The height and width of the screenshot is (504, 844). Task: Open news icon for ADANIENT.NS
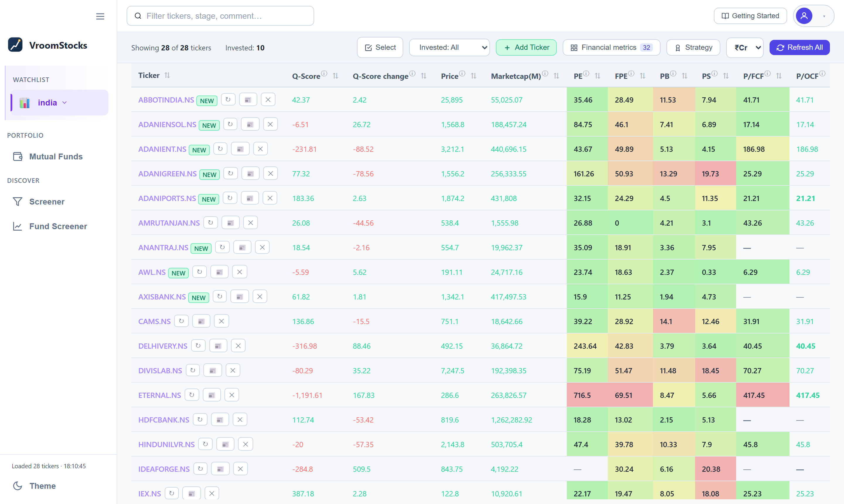[x=240, y=149]
